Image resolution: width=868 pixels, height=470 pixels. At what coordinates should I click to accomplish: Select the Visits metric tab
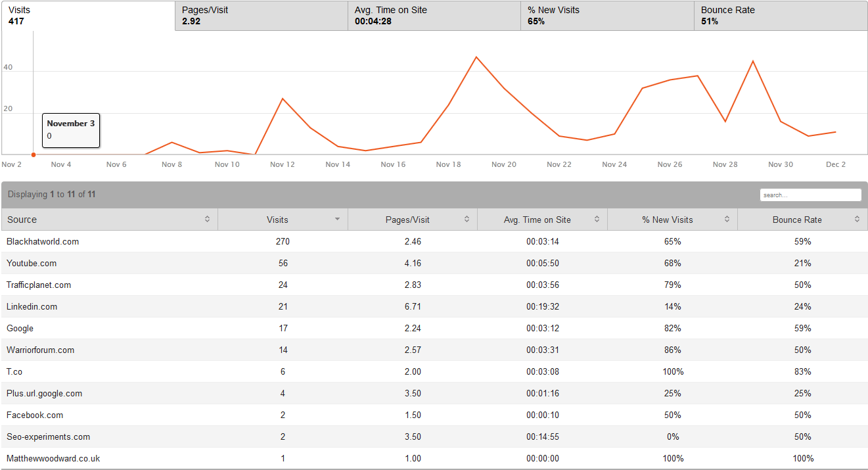coord(89,16)
